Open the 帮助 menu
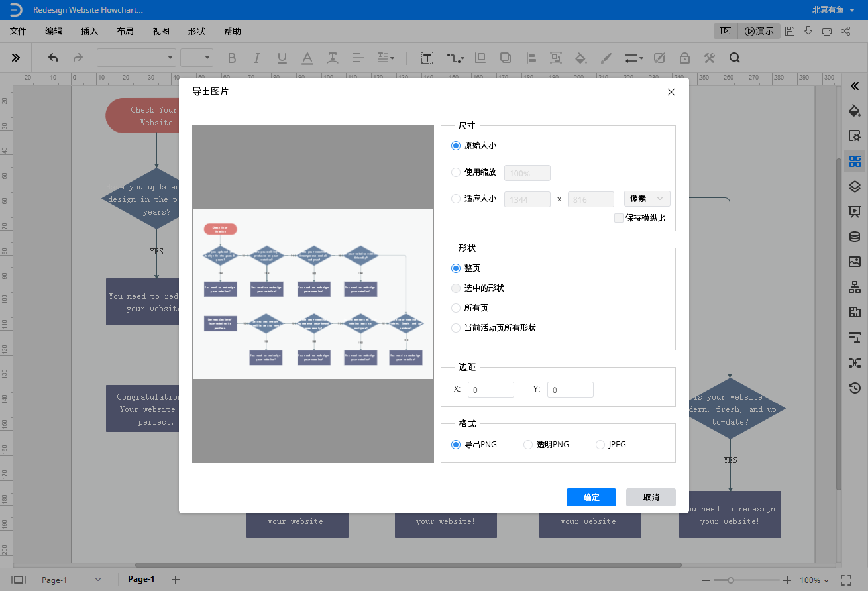Screen dimensions: 868x591 click(x=233, y=31)
